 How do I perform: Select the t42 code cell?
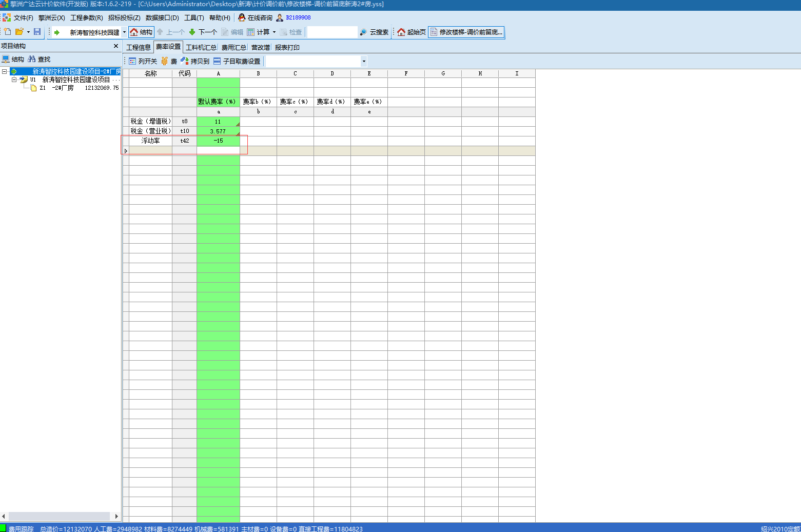[184, 141]
